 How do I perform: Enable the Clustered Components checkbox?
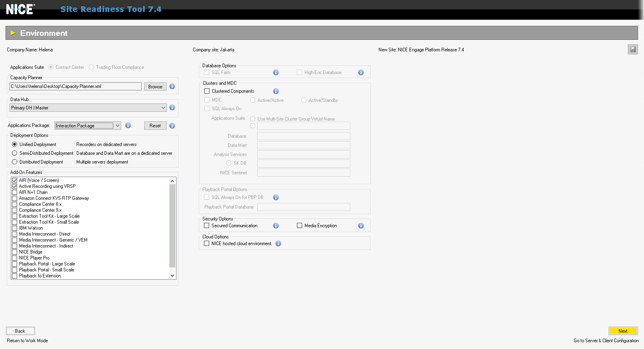(x=207, y=91)
